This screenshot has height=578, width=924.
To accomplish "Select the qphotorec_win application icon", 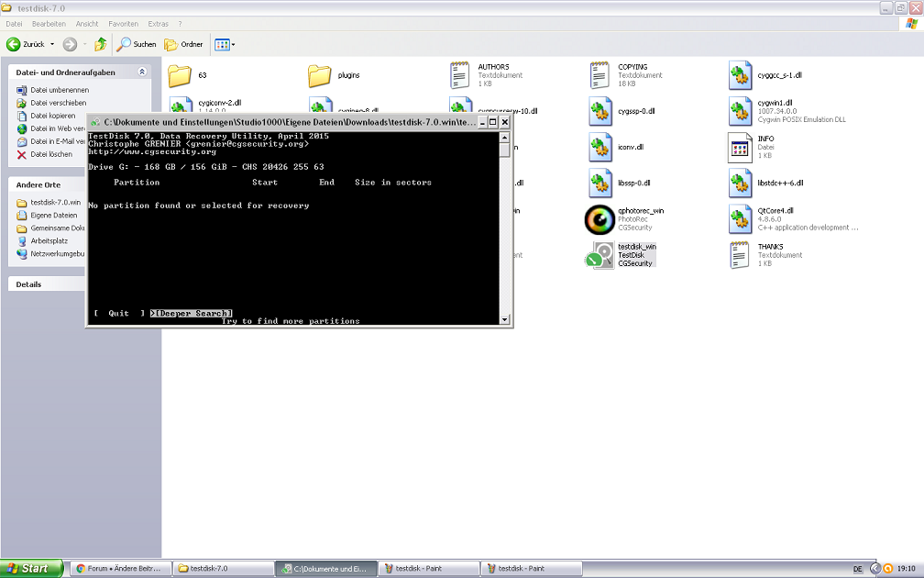I will [599, 219].
